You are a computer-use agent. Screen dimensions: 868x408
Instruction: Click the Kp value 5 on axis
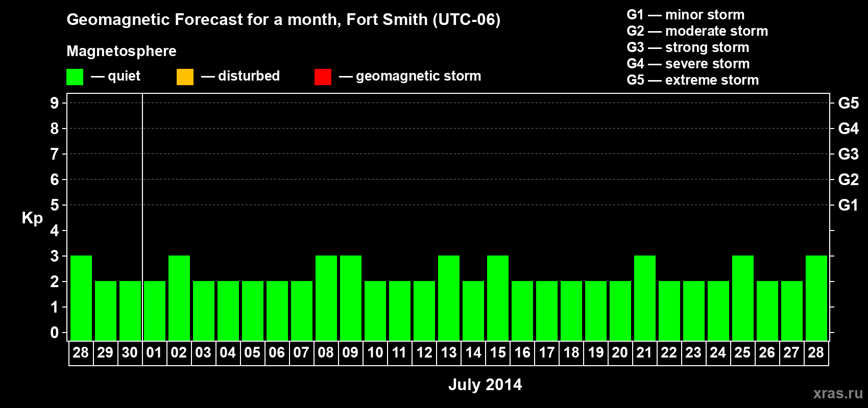55,205
